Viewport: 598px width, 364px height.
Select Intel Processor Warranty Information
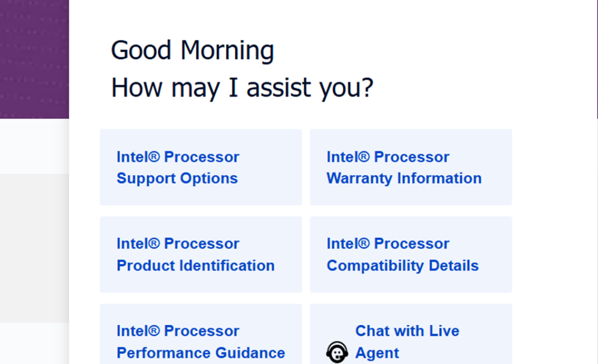click(410, 167)
